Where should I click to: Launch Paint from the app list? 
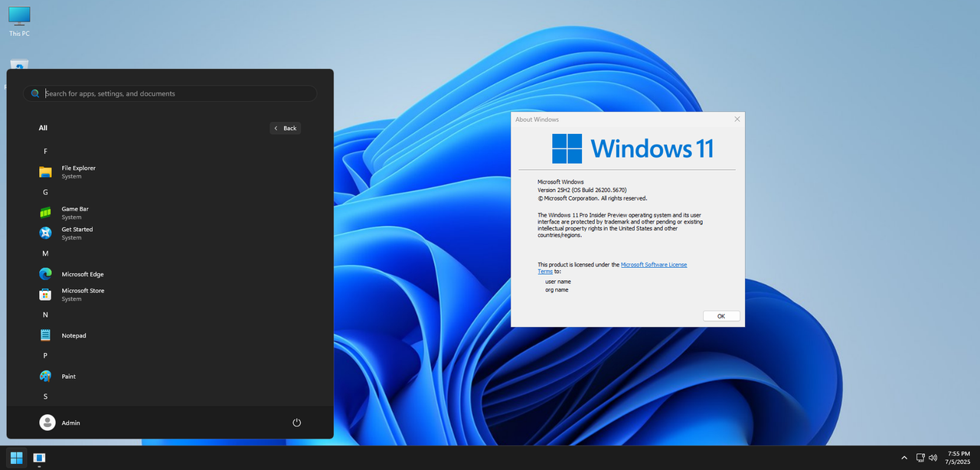[170, 377]
